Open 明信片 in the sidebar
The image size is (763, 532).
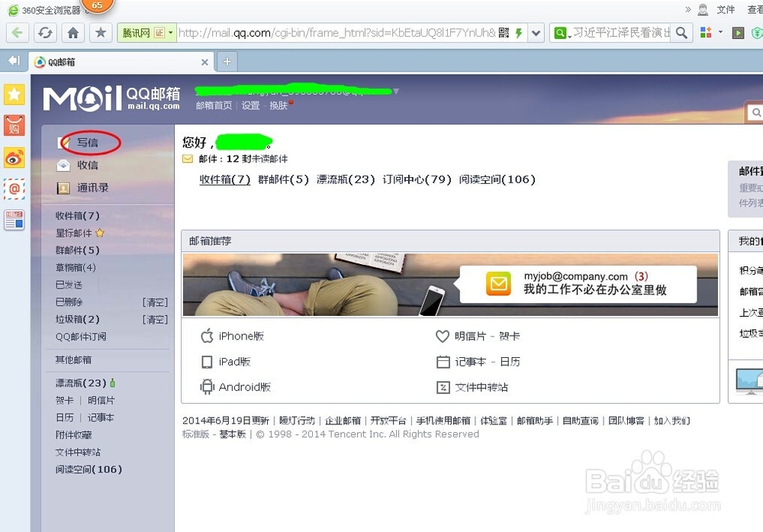101,401
